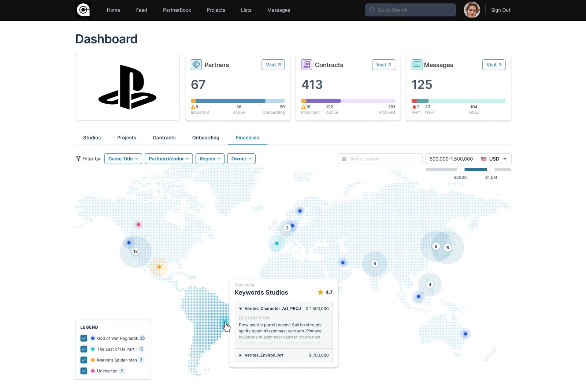Screen dimensions: 586x392
Task: Open the Region filter dropdown
Action: [x=210, y=159]
